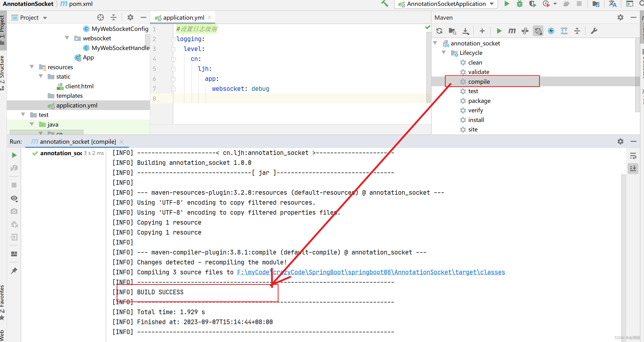Collapse the resources folder

32,67
